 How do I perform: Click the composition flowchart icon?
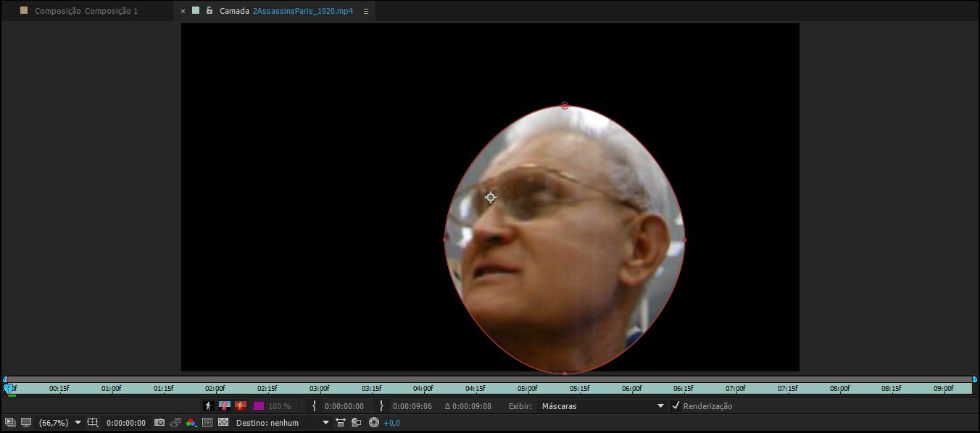pyautogui.click(x=357, y=422)
